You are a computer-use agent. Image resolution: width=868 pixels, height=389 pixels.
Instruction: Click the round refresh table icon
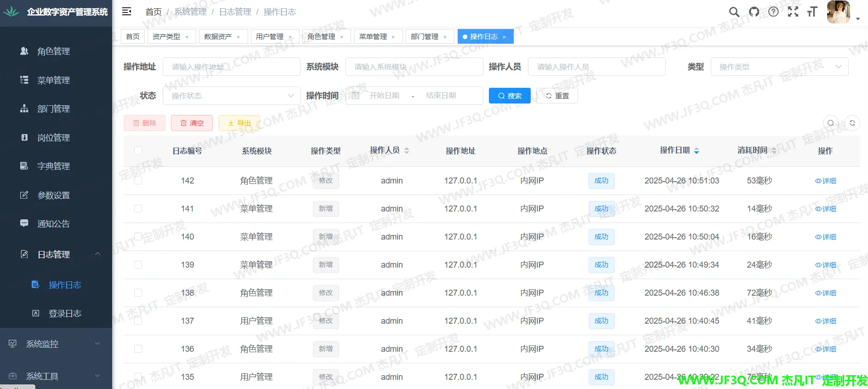[852, 123]
